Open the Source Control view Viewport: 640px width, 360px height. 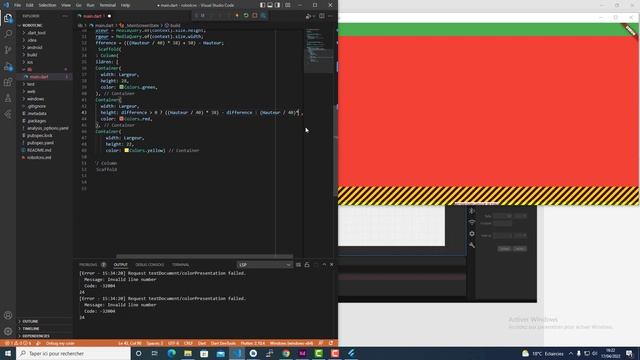(8, 50)
